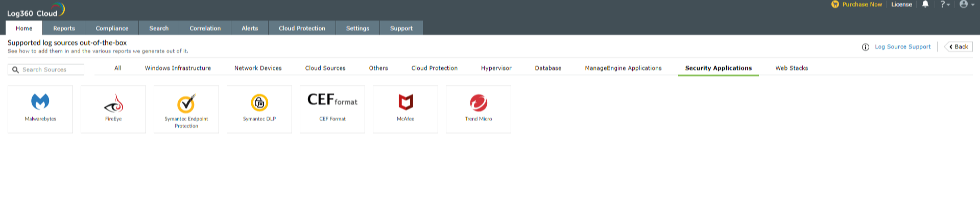
Task: Click the Back button
Action: pos(959,47)
